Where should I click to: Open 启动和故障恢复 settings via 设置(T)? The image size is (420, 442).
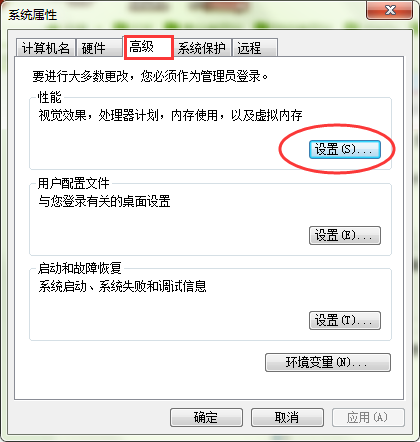coord(345,321)
